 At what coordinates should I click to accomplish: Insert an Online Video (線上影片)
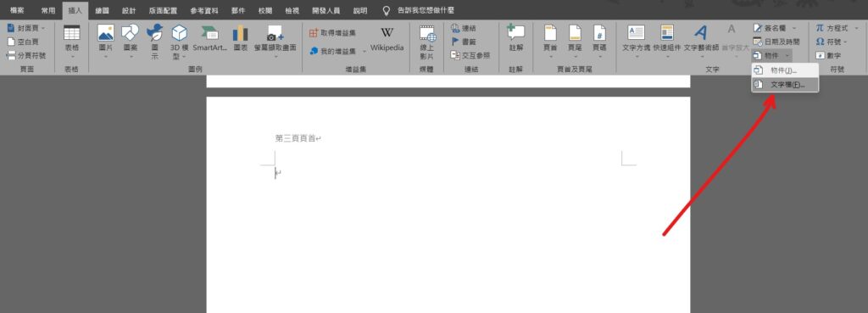coord(427,42)
